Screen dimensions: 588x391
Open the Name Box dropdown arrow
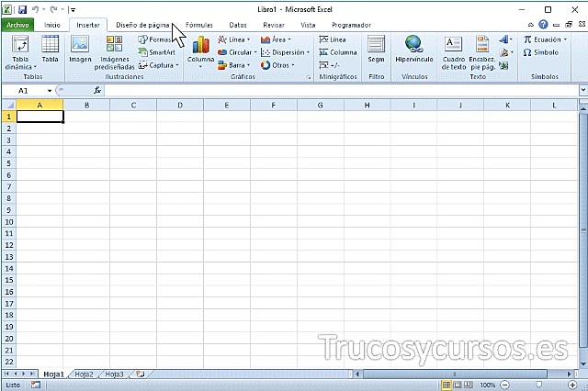pos(50,91)
